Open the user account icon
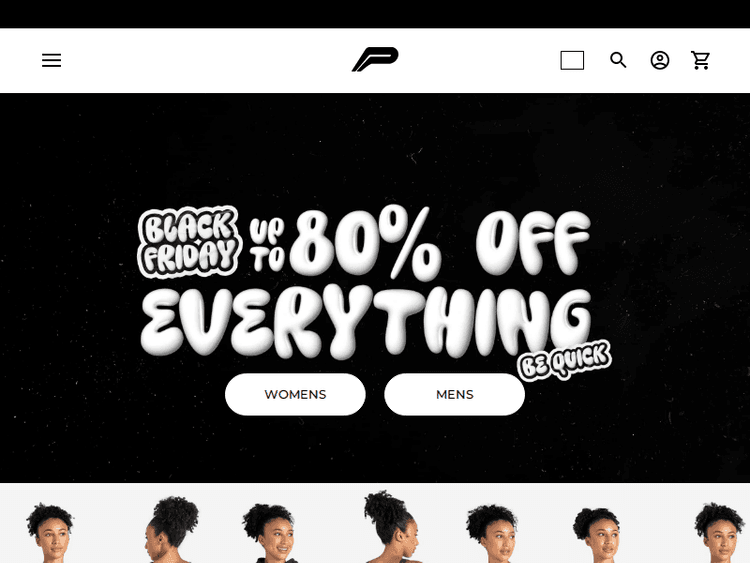750x563 pixels. pos(660,60)
